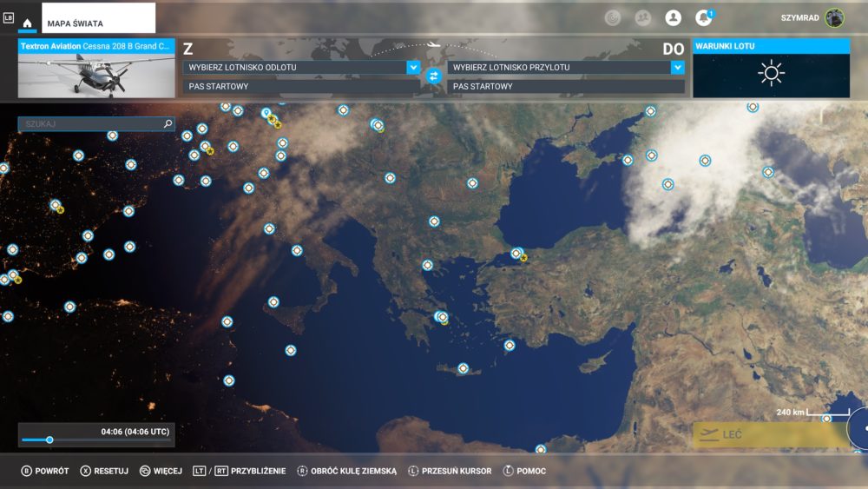
Task: Expand the arrival airport dropdown arrow
Action: pyautogui.click(x=678, y=67)
